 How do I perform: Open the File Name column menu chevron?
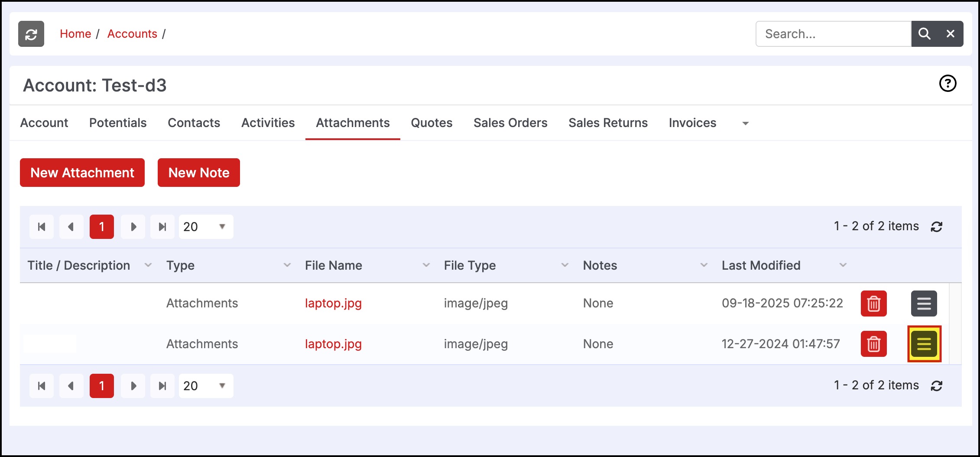(426, 265)
